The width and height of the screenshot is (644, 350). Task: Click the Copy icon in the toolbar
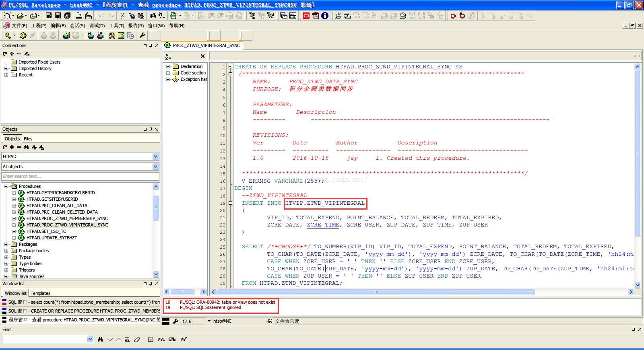pyautogui.click(x=132, y=16)
